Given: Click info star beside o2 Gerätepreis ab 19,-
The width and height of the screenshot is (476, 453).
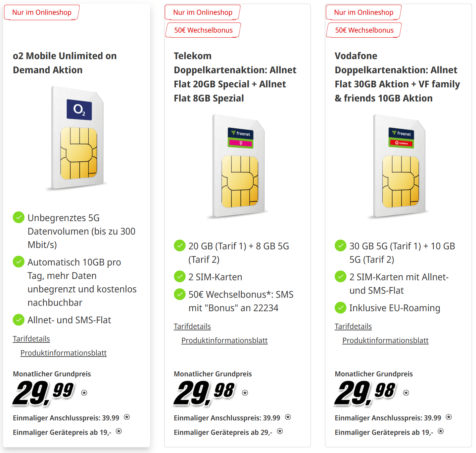Looking at the screenshot, I should tap(119, 431).
